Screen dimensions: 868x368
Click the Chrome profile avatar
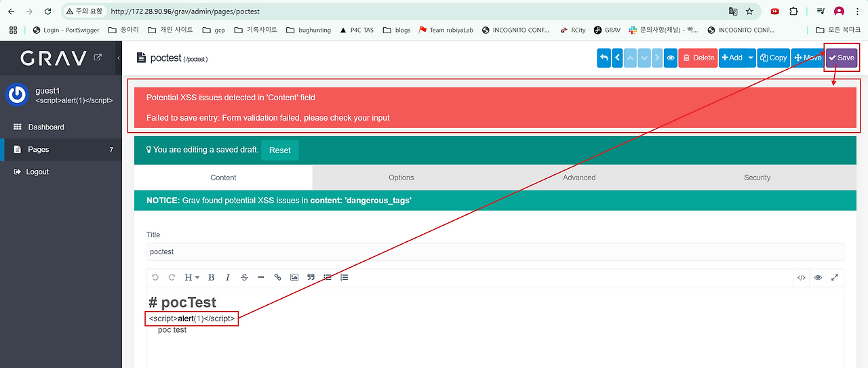click(839, 12)
